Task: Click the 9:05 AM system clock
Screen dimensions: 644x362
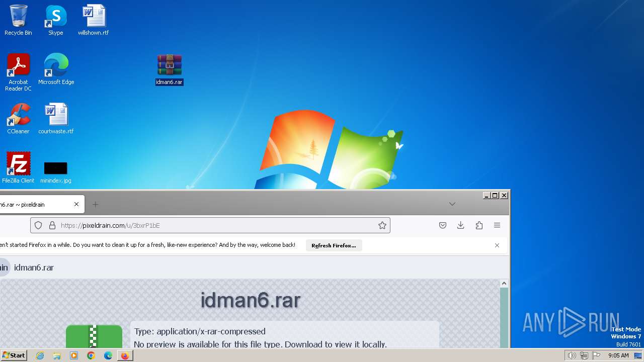Action: pyautogui.click(x=618, y=355)
